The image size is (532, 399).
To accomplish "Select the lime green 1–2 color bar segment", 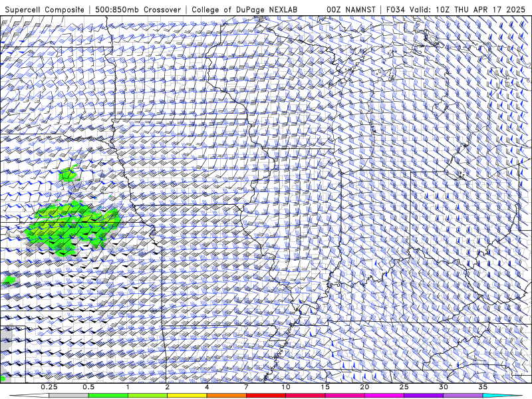I will tap(147, 396).
